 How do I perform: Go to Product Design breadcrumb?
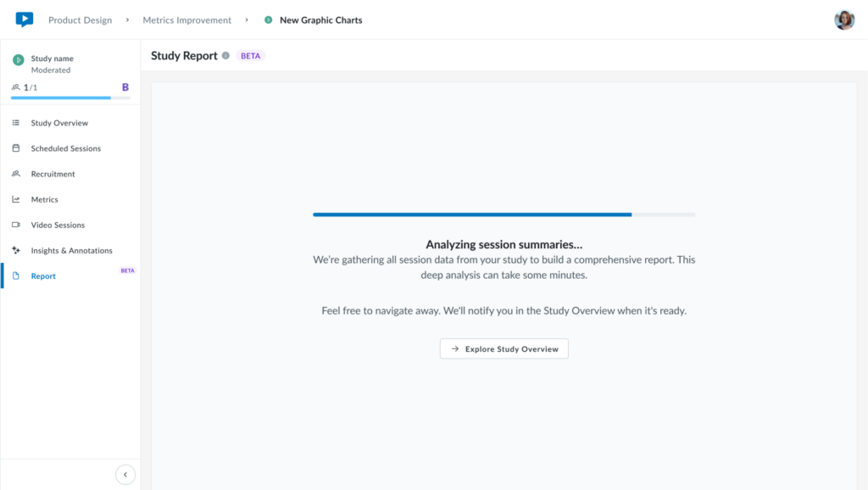80,20
